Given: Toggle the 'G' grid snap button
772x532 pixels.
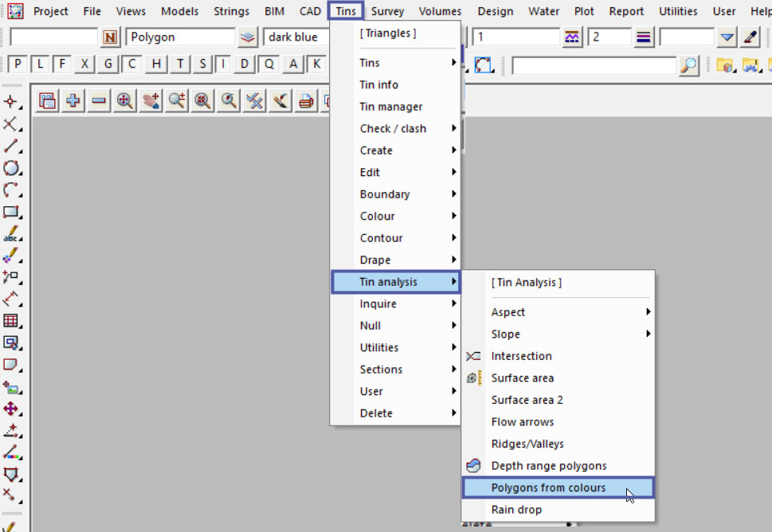Looking at the screenshot, I should coord(109,65).
